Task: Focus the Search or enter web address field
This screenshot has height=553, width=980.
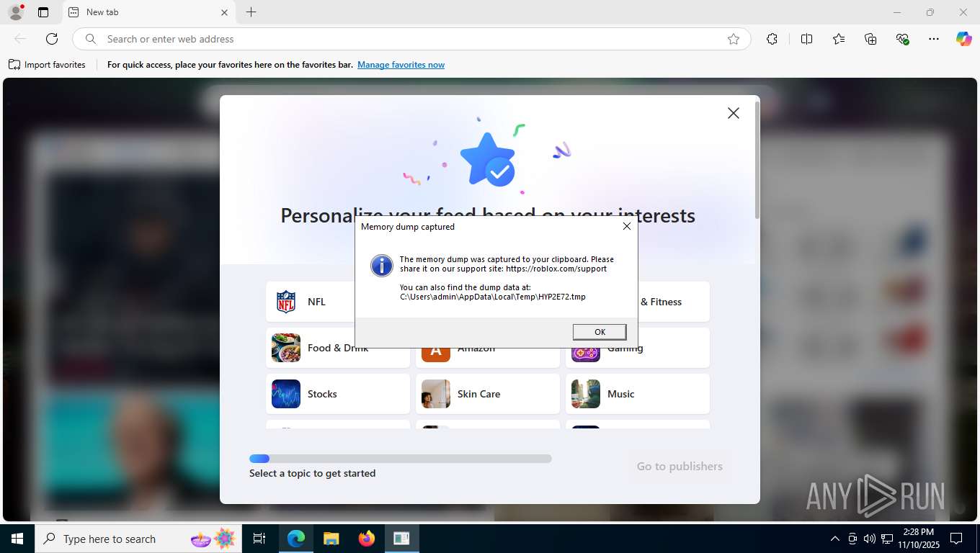Action: [x=411, y=39]
